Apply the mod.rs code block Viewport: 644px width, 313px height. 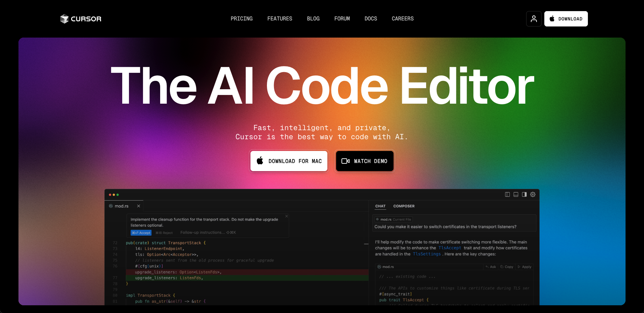point(524,267)
